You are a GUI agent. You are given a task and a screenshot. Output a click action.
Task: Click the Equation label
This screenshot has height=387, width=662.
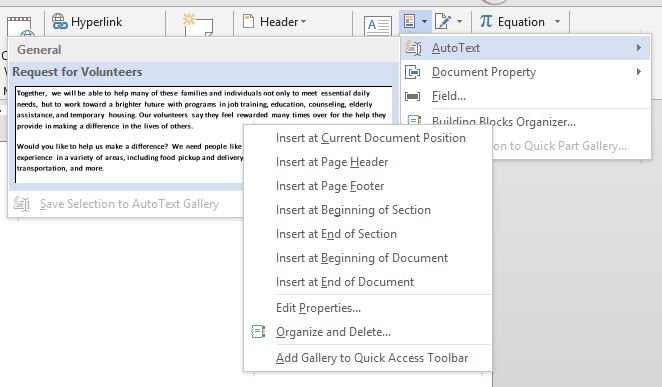521,22
